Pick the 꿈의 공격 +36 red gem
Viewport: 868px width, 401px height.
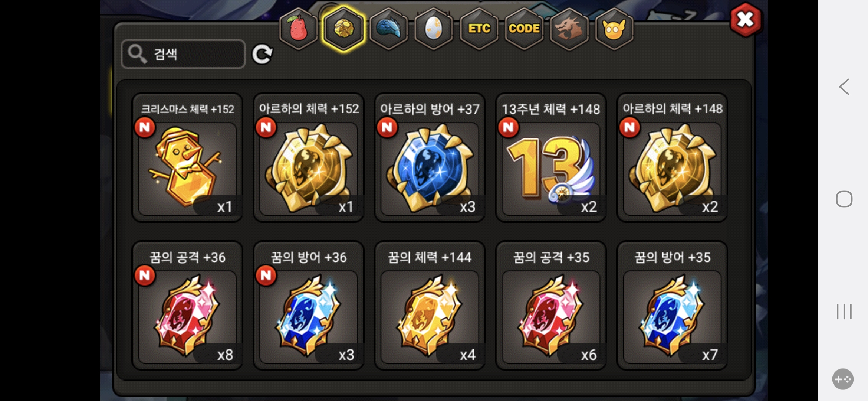point(188,306)
